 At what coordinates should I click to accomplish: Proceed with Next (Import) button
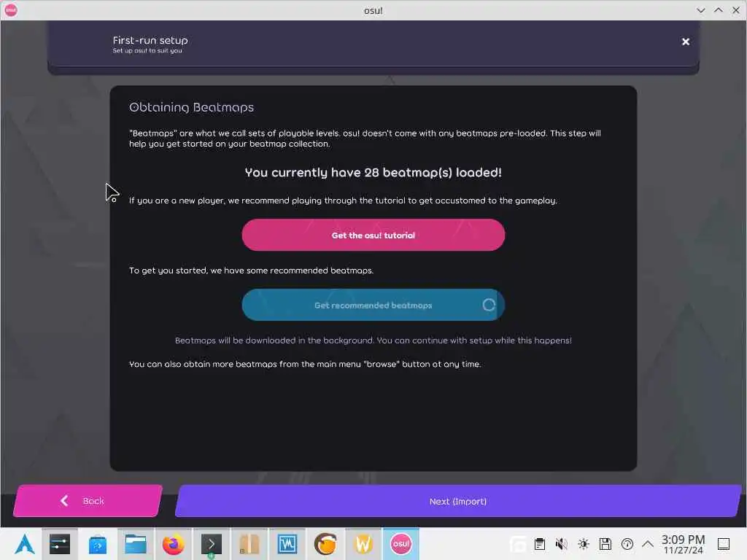(x=458, y=501)
